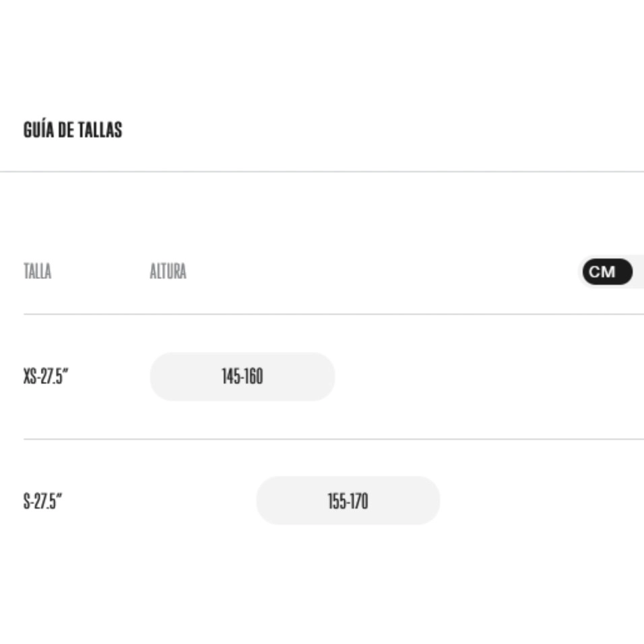Viewport: 644px width, 644px height.
Task: Click the divider between XS and S rows
Action: pyautogui.click(x=333, y=439)
